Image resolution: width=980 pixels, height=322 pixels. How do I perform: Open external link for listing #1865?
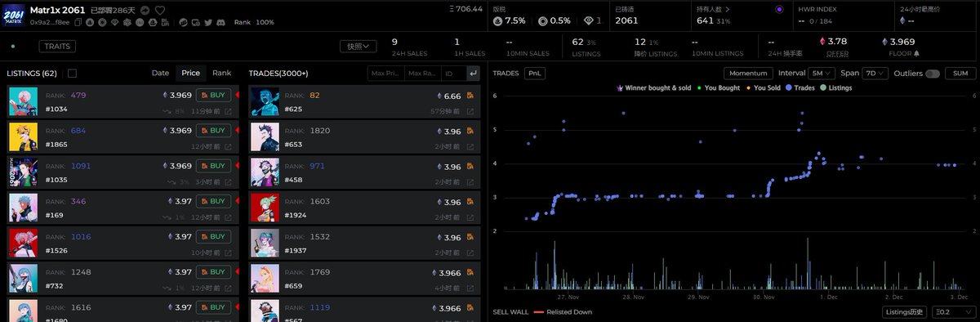pyautogui.click(x=228, y=146)
